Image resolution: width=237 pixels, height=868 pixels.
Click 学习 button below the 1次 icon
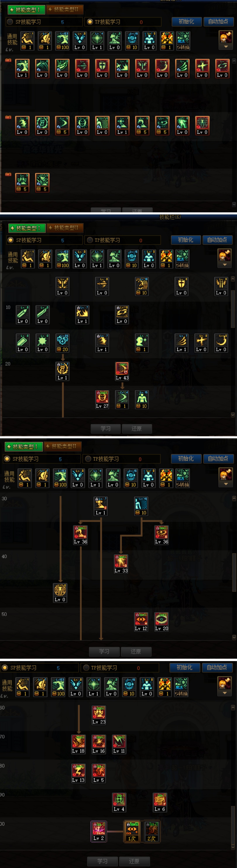point(102,861)
